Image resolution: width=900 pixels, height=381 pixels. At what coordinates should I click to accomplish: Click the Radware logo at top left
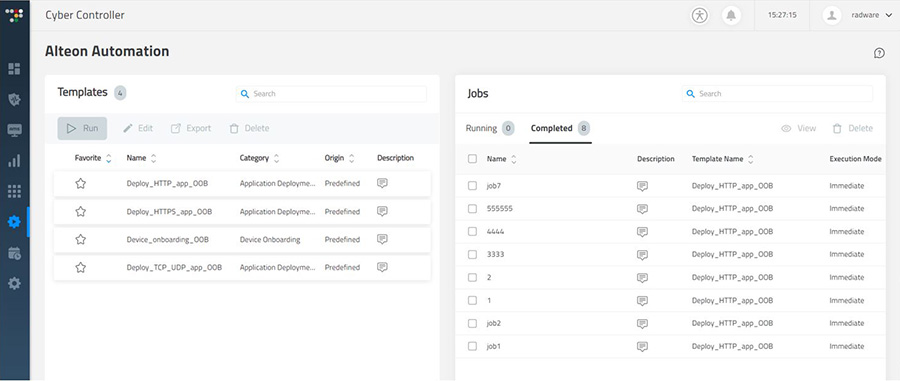click(x=14, y=15)
